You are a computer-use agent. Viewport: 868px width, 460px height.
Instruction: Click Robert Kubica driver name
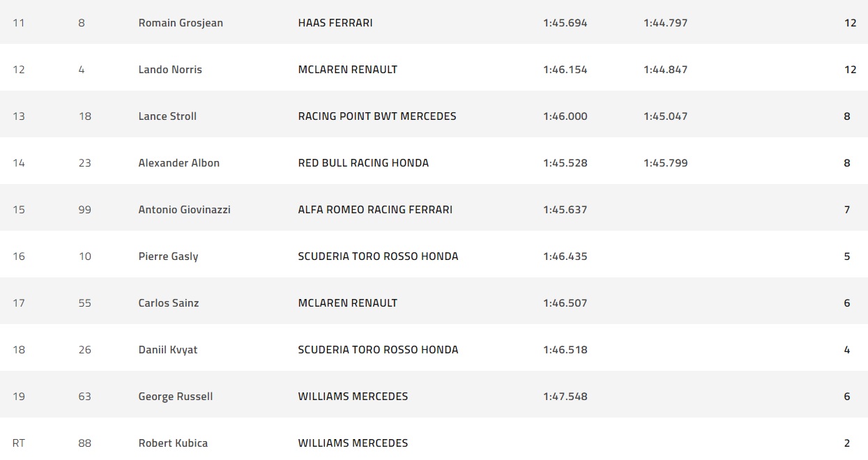pos(173,443)
